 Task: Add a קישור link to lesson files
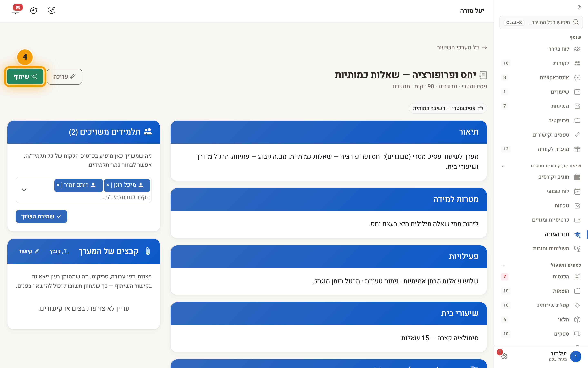(29, 251)
